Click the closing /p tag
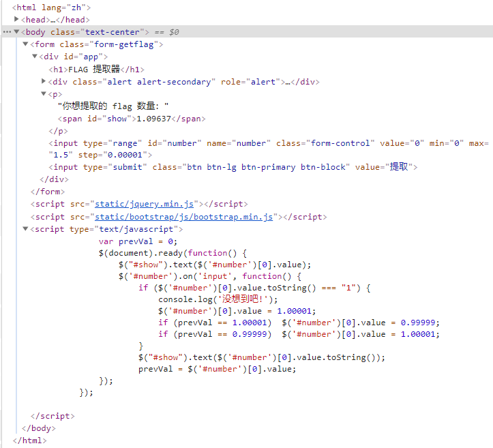The image size is (493, 448). click(58, 131)
